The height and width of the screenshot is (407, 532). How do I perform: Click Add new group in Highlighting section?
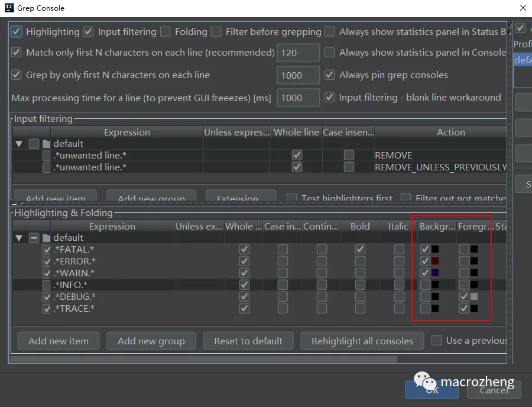pyautogui.click(x=151, y=341)
